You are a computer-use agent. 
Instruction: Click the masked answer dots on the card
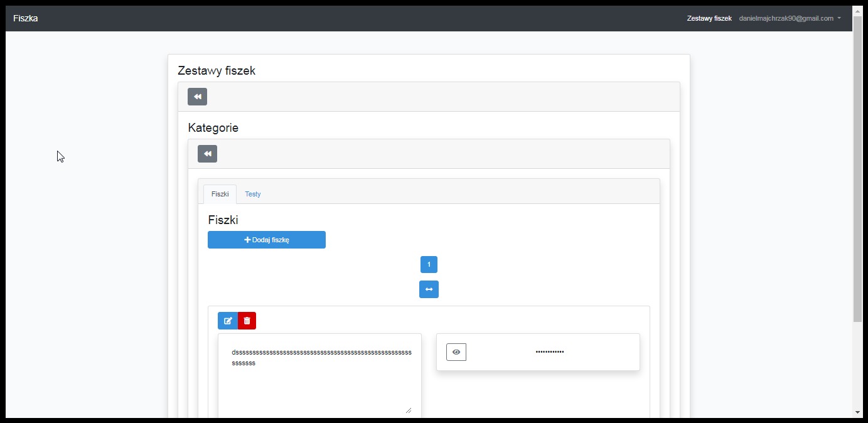(549, 352)
